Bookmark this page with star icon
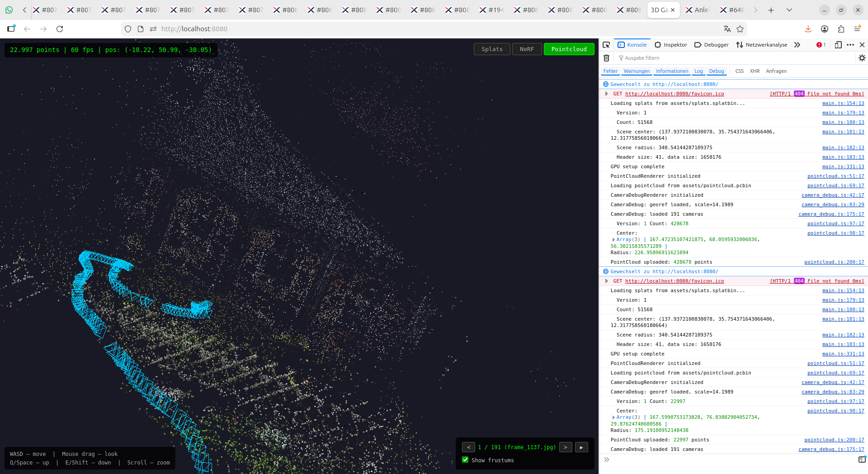The height and width of the screenshot is (474, 868). coord(740,29)
